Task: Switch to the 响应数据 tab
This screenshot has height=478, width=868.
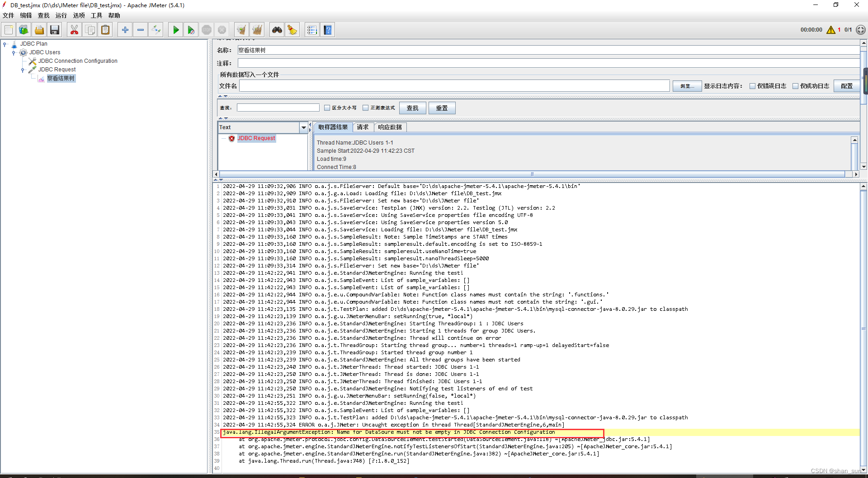Action: coord(390,127)
